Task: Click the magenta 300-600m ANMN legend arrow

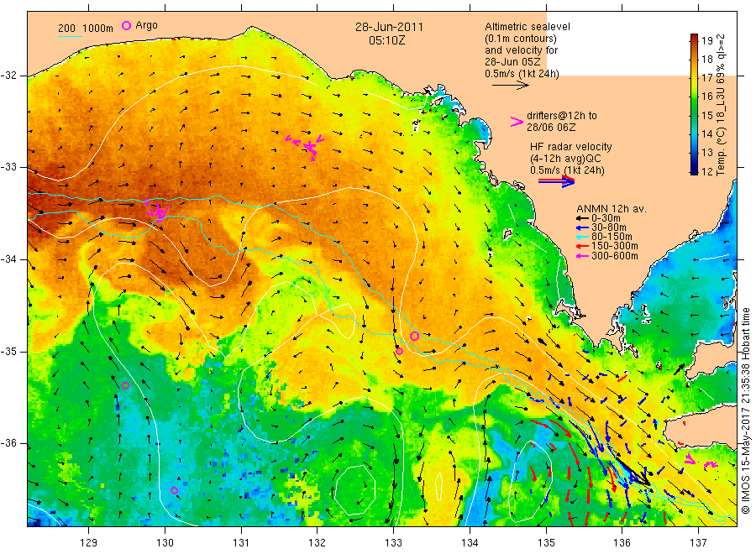Action: click(582, 256)
